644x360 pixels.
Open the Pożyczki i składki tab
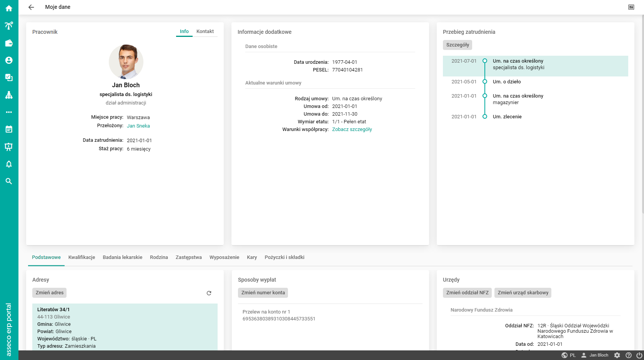tap(285, 257)
